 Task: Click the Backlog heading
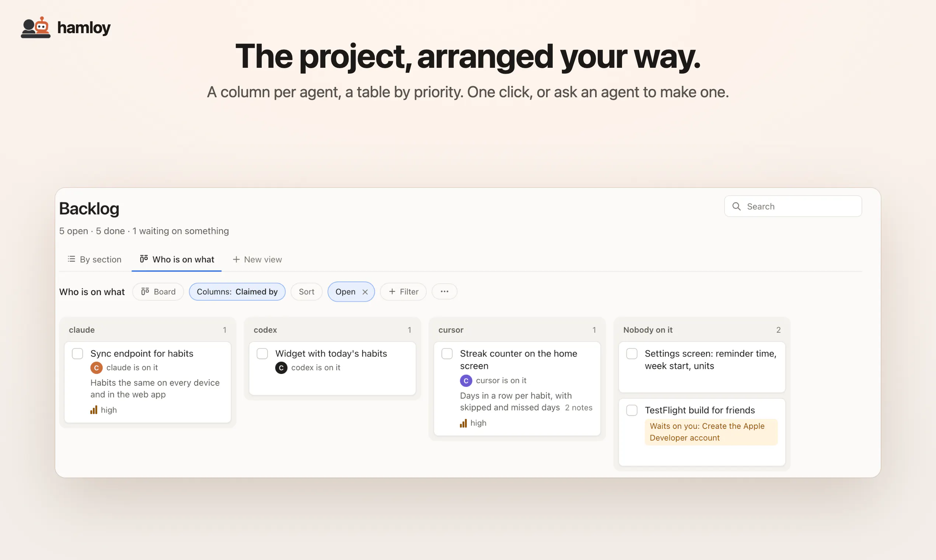click(x=89, y=209)
